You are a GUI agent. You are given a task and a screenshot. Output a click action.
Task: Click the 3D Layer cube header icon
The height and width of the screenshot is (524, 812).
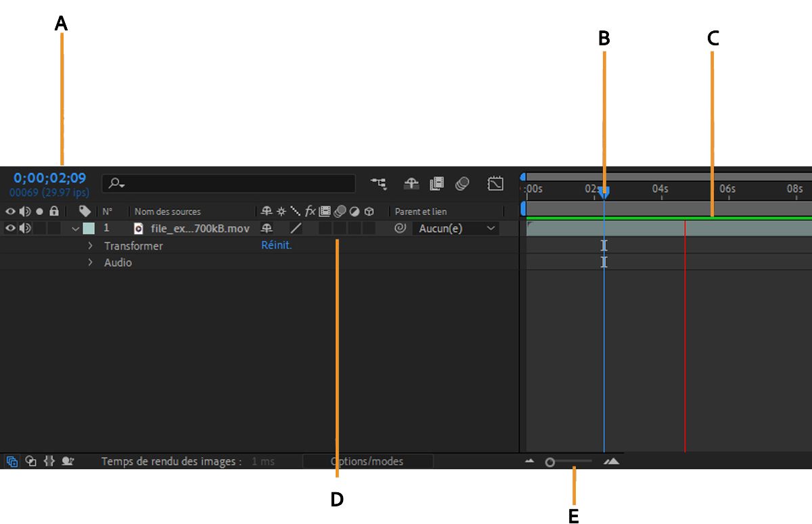tap(369, 212)
